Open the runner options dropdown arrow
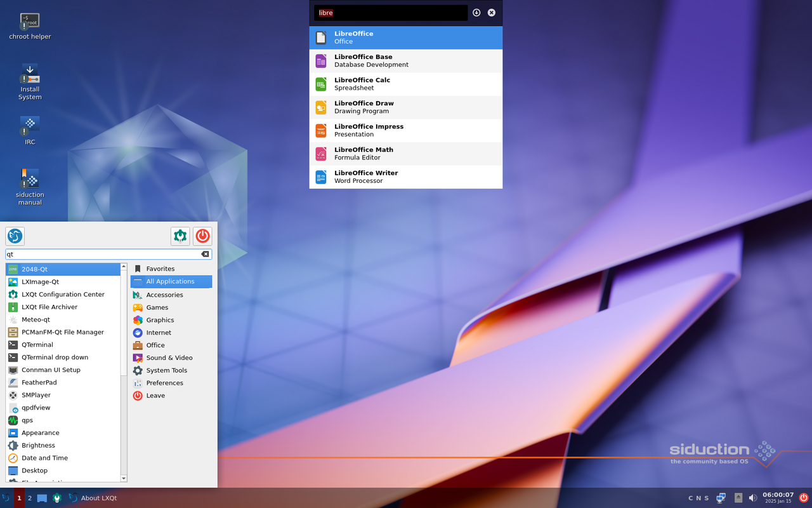The image size is (812, 508). coord(476,13)
